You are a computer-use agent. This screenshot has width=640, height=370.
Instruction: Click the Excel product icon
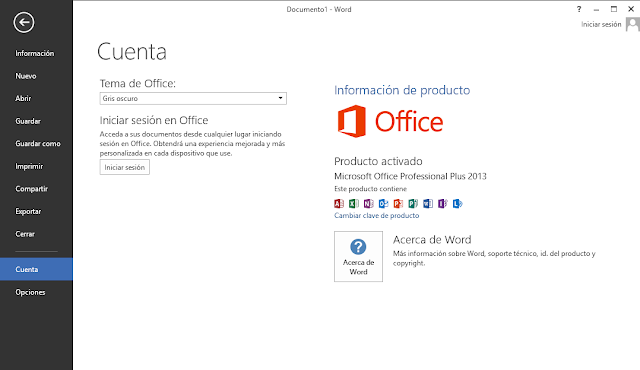tap(353, 203)
